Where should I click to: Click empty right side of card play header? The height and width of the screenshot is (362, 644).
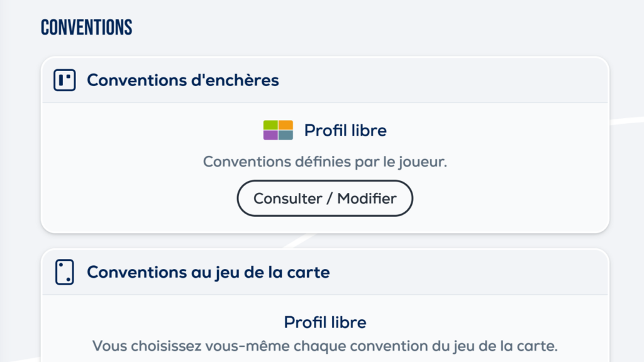coord(503,272)
